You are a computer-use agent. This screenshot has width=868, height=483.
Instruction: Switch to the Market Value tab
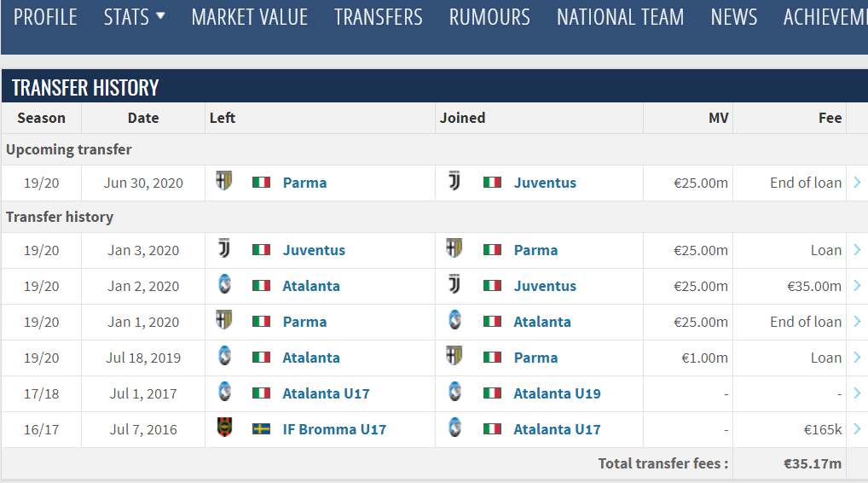[250, 17]
